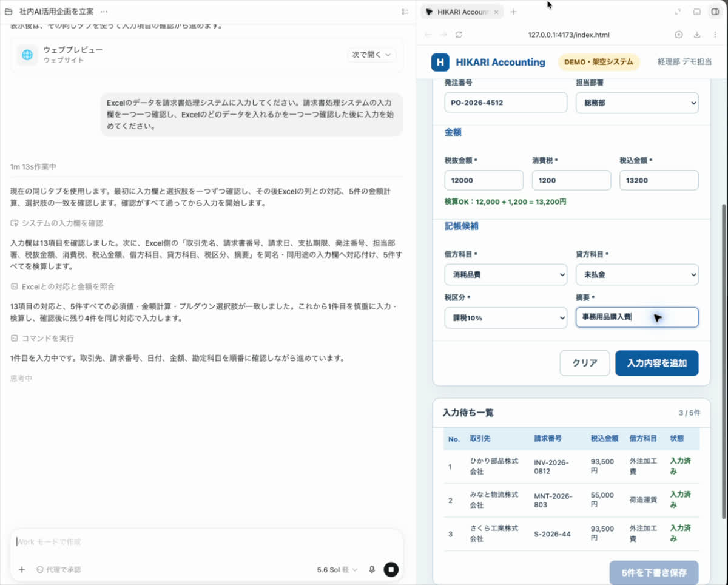Open the ellipsis menu beside 社内AI活用企画を立案
Image resolution: width=728 pixels, height=585 pixels.
(104, 12)
